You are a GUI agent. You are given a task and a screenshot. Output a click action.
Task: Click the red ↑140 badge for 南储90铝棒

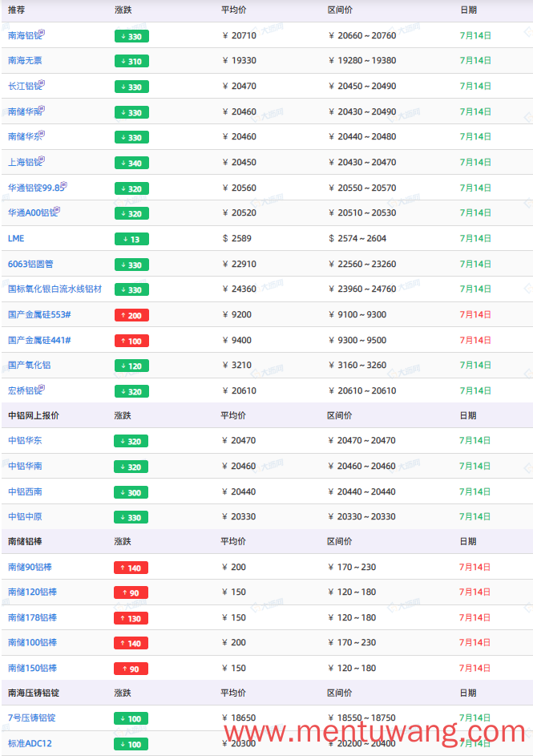coord(131,568)
